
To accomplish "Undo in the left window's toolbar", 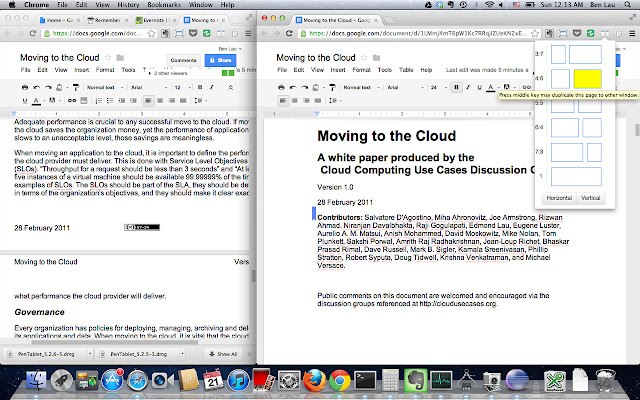I will coord(37,87).
